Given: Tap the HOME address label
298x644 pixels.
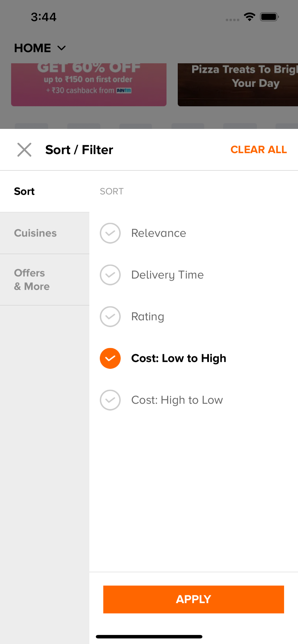Looking at the screenshot, I should [x=32, y=48].
